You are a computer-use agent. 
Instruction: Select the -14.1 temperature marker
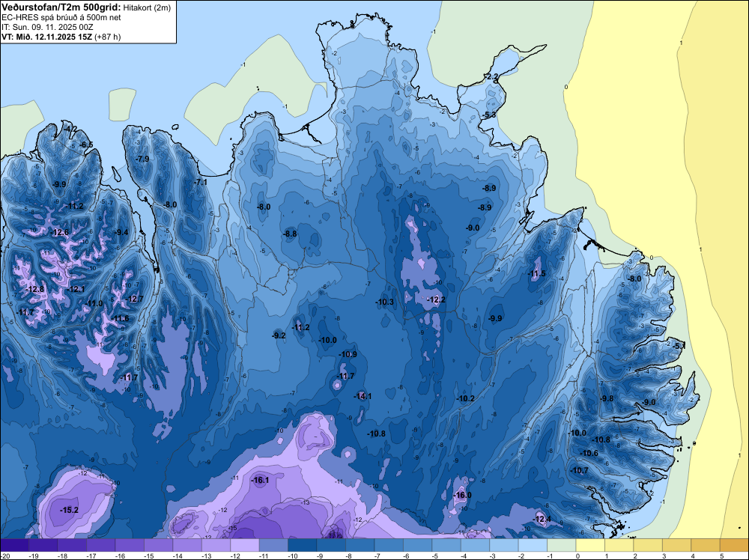(363, 396)
